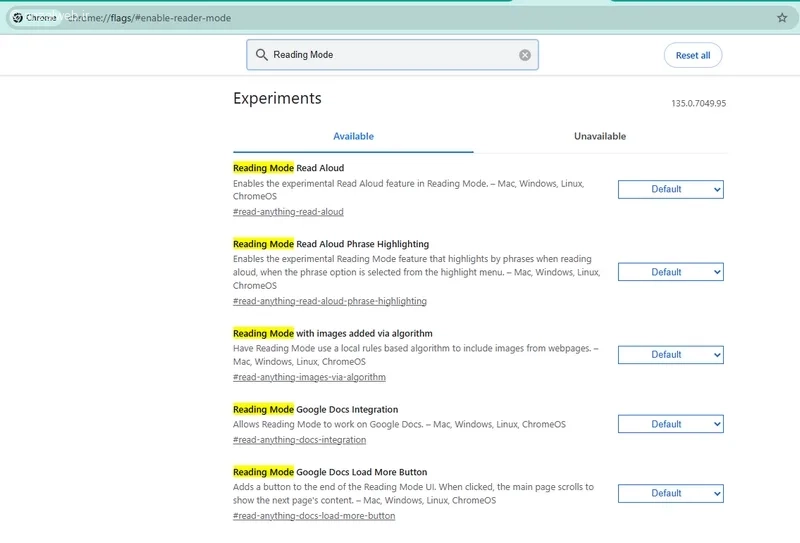Screen dimensions: 800x543
Task: Open Google Docs Load More Button dropdown
Action: pyautogui.click(x=670, y=493)
